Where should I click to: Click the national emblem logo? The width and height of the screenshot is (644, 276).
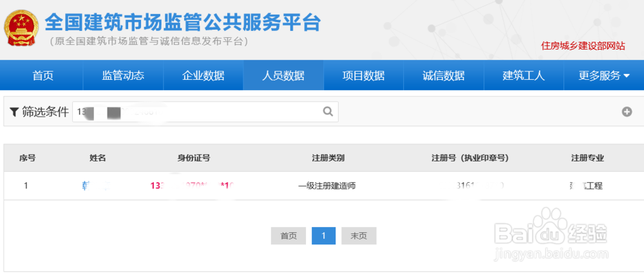(21, 28)
